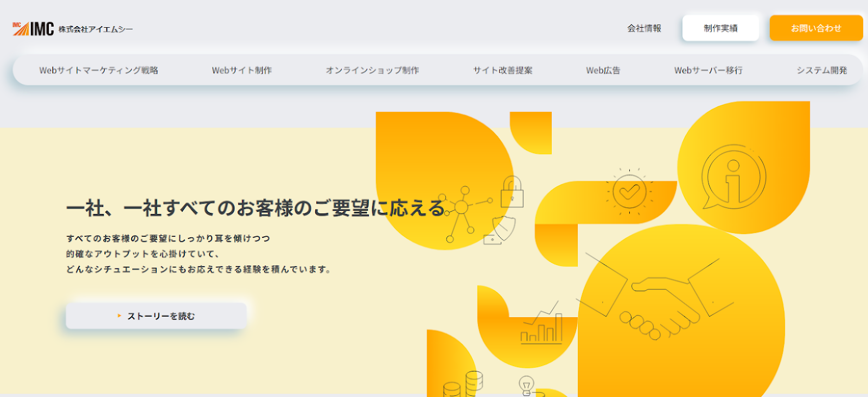Click the checkmark badge icon
Image resolution: width=868 pixels, height=397 pixels.
pos(629,191)
